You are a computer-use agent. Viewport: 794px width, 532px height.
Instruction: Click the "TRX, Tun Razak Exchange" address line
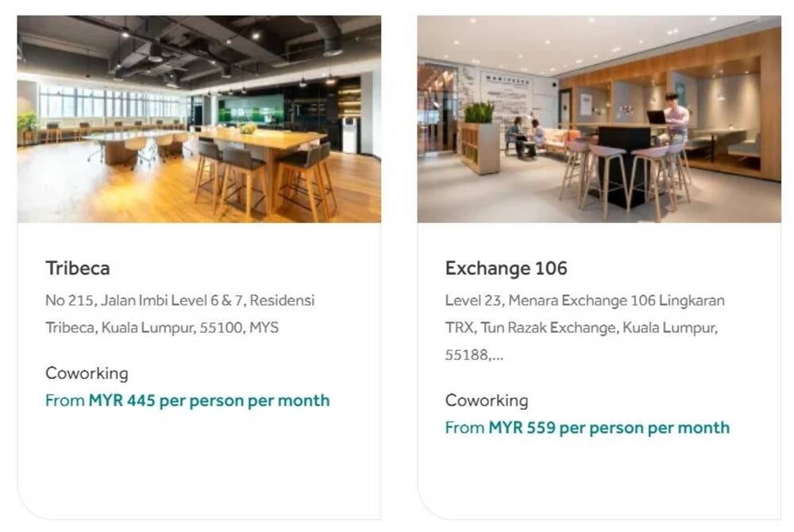pos(581,327)
